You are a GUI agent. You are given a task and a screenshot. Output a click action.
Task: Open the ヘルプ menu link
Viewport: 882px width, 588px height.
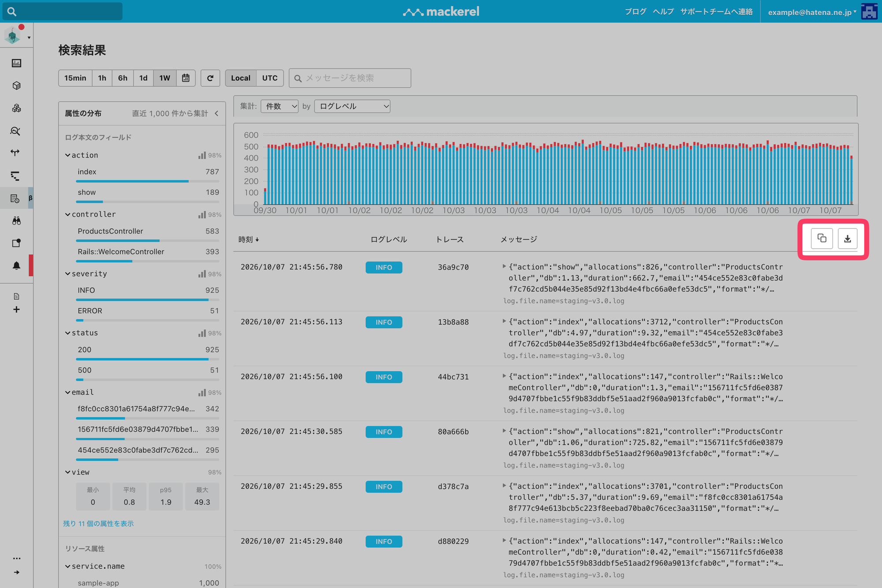[x=663, y=11]
